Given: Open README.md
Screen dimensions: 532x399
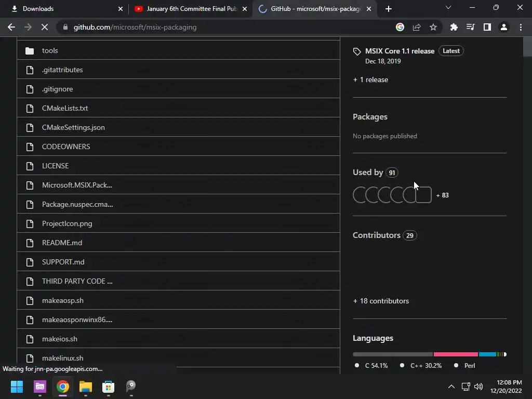Looking at the screenshot, I should point(62,243).
